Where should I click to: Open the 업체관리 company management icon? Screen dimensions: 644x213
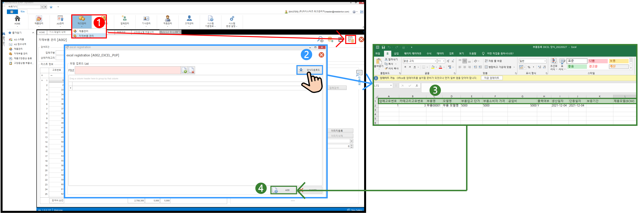125,20
